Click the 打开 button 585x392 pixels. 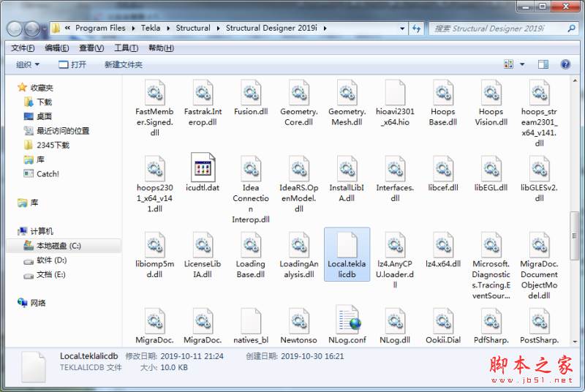pos(72,64)
